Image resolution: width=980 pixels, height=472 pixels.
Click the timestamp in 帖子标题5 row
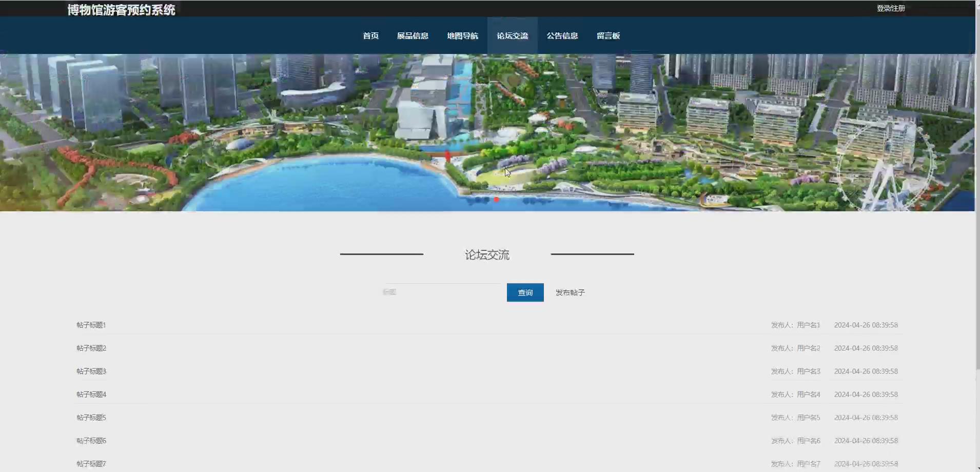[x=866, y=417]
